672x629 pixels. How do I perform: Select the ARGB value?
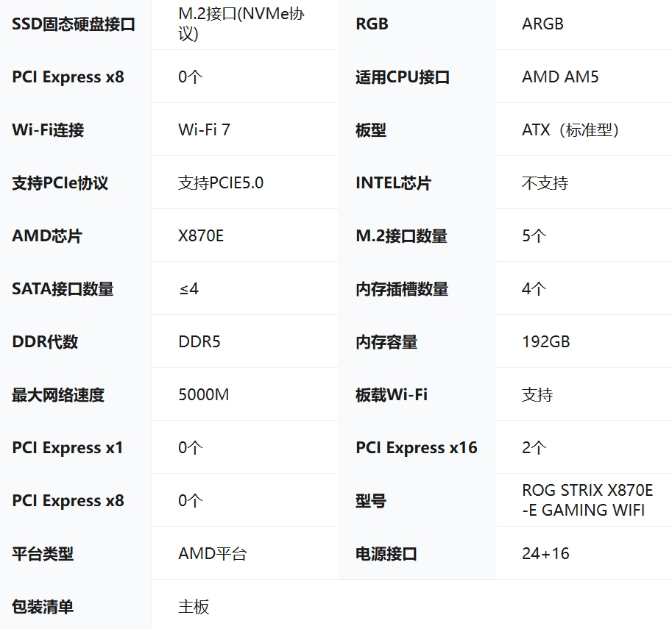(542, 24)
